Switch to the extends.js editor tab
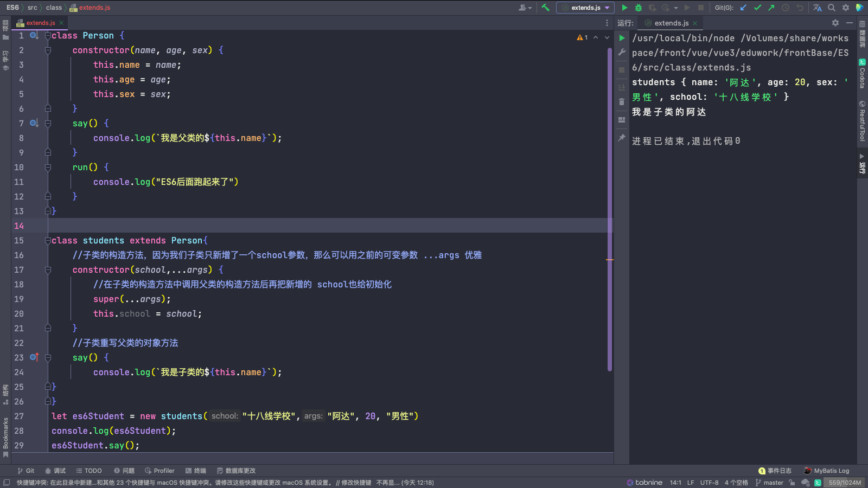The width and height of the screenshot is (868, 488). [40, 23]
